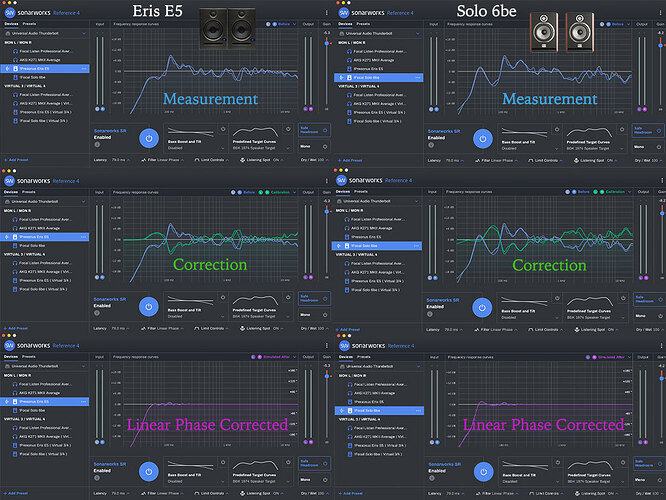Viewport: 666px width, 500px height.
Task: Click the Solo 6be speaker pair photo
Action: pyautogui.click(x=562, y=32)
